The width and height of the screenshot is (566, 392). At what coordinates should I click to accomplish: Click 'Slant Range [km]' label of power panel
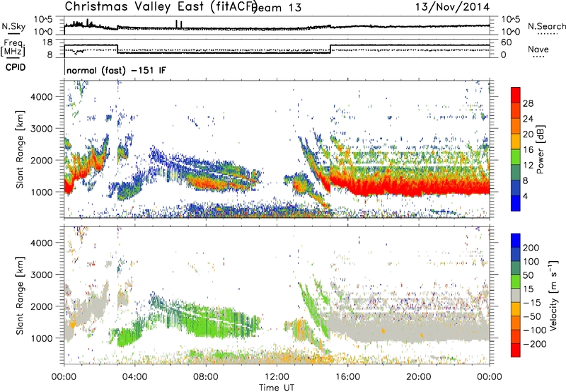pos(20,149)
